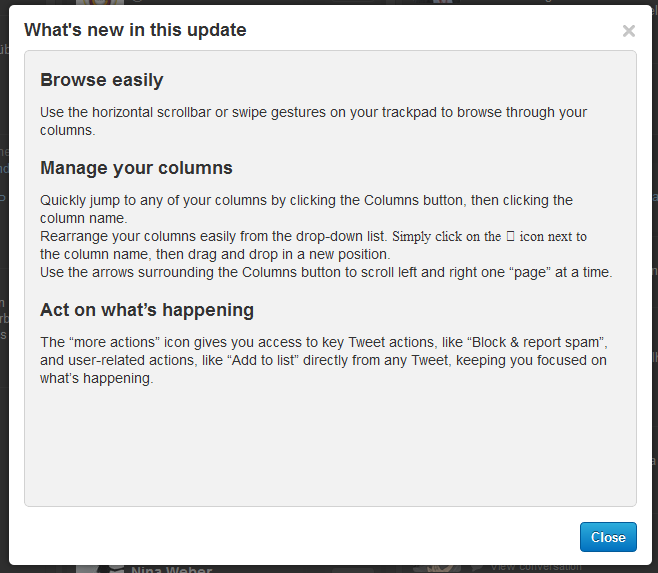Open the View conversation link
Screen dimensions: 658x573
[536, 568]
